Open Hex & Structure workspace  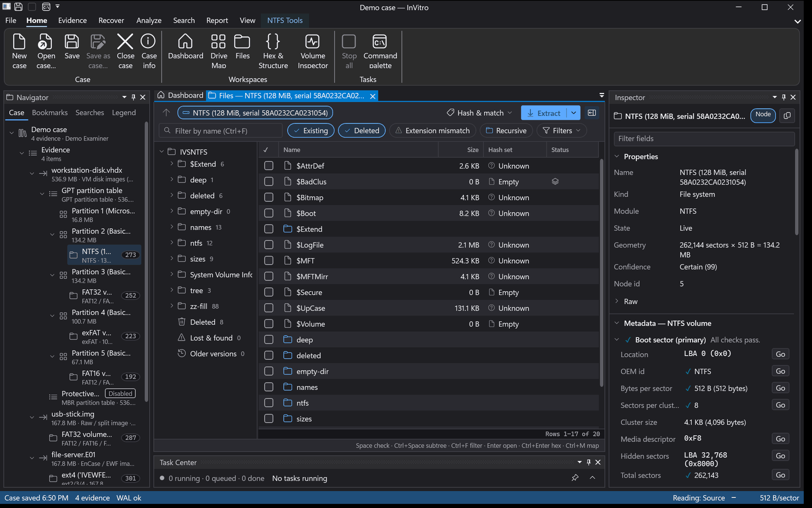pyautogui.click(x=273, y=51)
